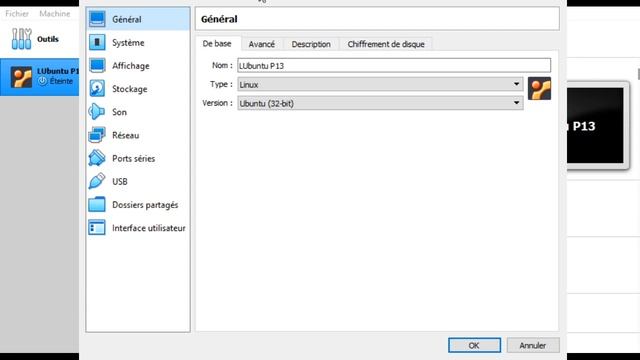Image resolution: width=640 pixels, height=360 pixels.
Task: Open the Affichage display icon
Action: click(97, 65)
